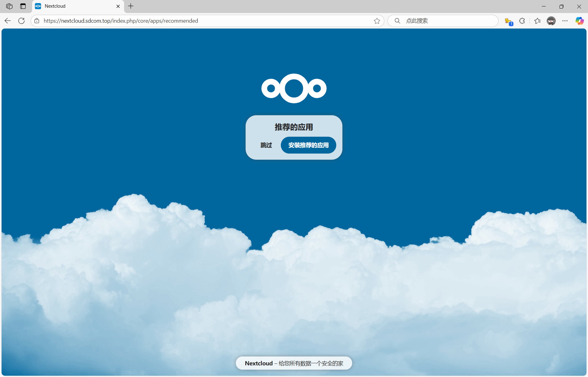Go back using browser back arrow
The image size is (588, 377).
(8, 21)
